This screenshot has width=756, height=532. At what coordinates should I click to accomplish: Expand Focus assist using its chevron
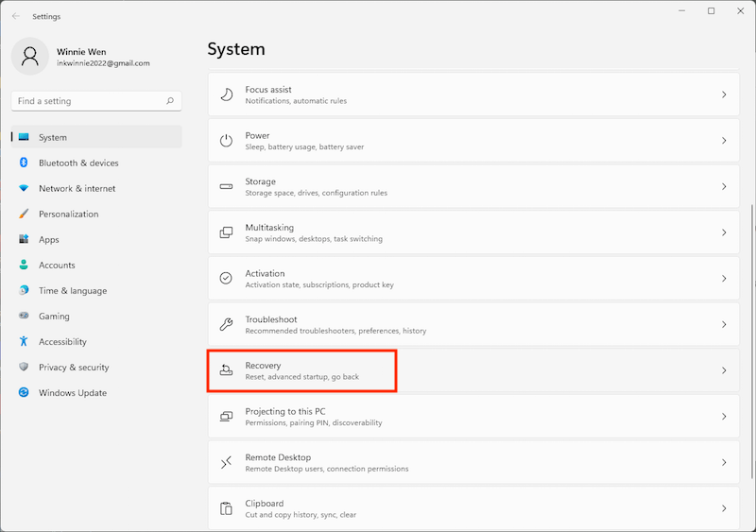click(724, 94)
